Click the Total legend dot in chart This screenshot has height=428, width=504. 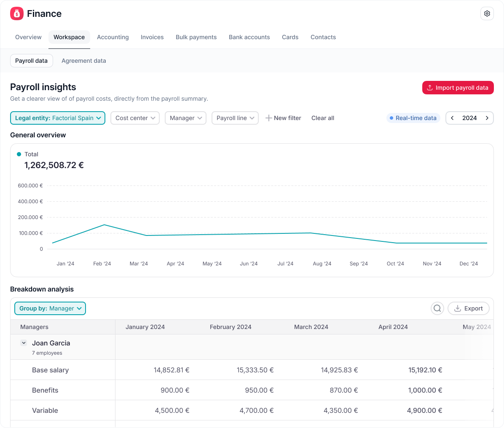[19, 154]
